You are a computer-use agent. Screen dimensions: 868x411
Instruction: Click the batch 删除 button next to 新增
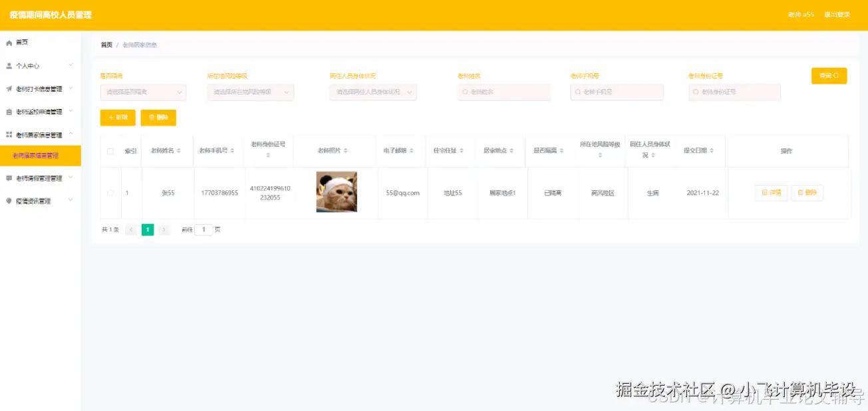[158, 118]
